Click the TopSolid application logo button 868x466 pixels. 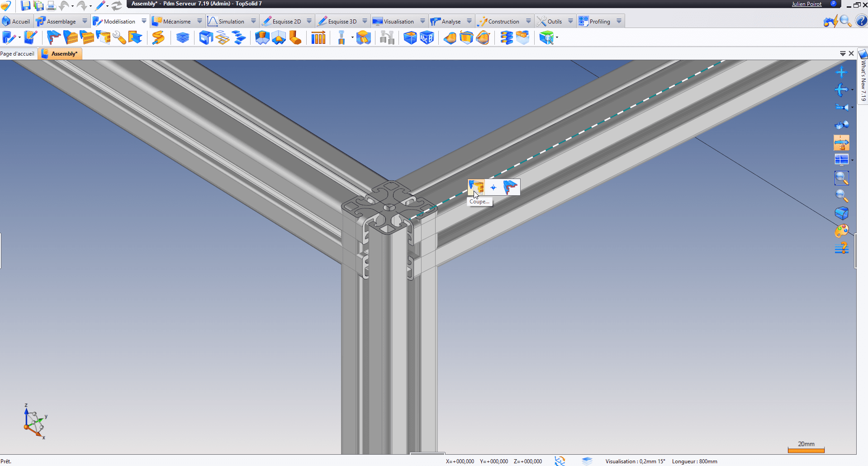6,6
